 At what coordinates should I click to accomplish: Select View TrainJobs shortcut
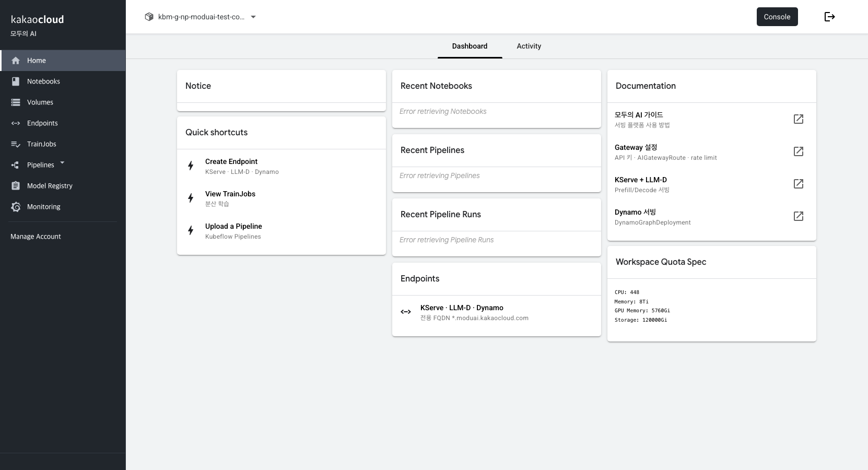(281, 198)
